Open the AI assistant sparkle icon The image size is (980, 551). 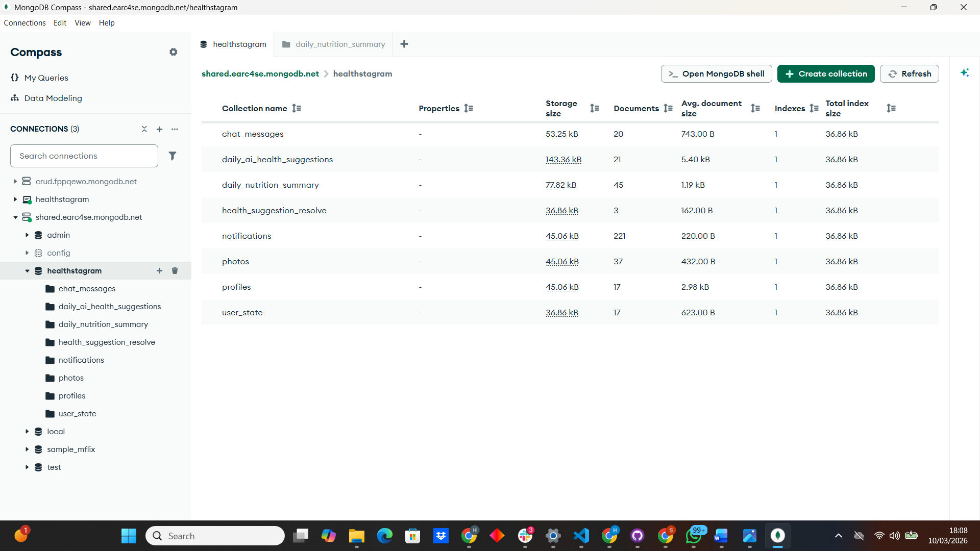point(964,73)
